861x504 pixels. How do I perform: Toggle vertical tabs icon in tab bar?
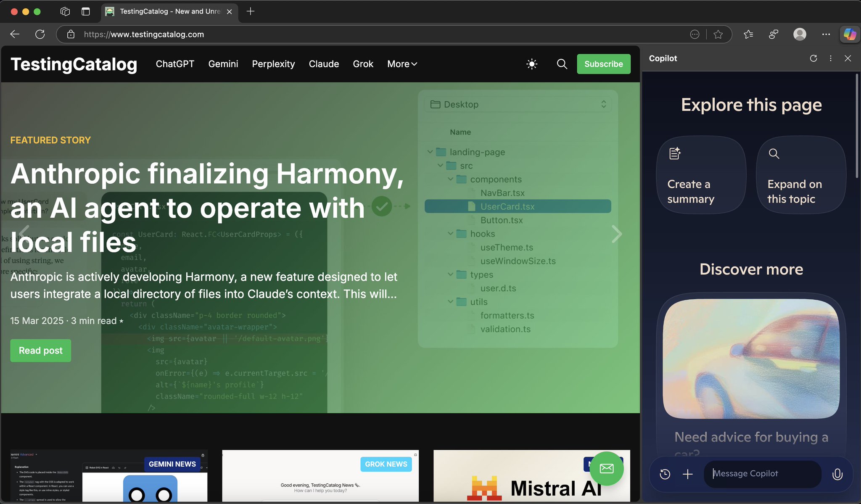click(86, 11)
